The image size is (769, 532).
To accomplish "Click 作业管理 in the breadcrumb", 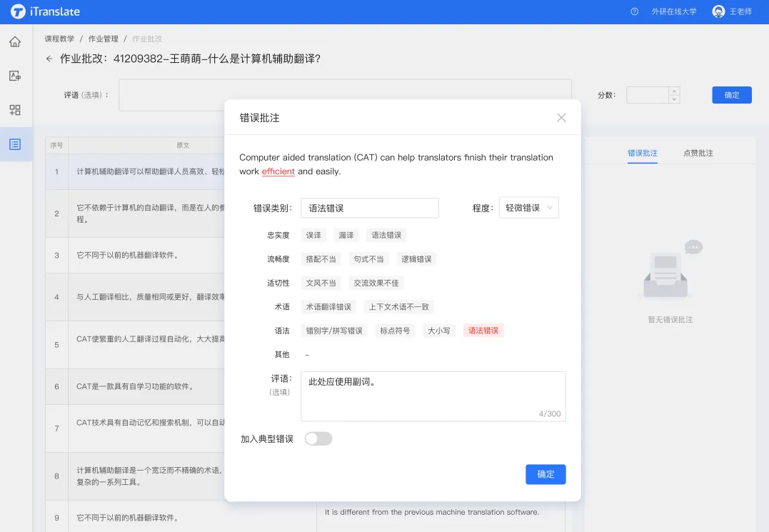I will 103,39.
